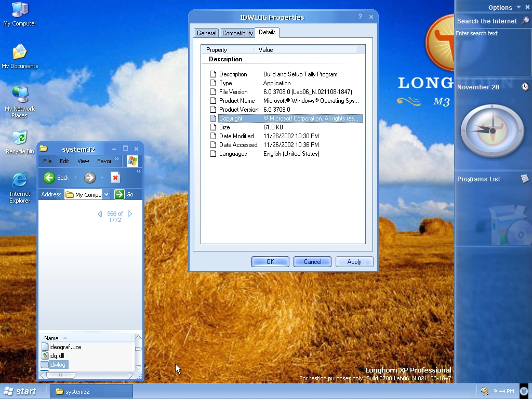Click the Address input field
This screenshot has width=532, height=399.
(x=84, y=194)
